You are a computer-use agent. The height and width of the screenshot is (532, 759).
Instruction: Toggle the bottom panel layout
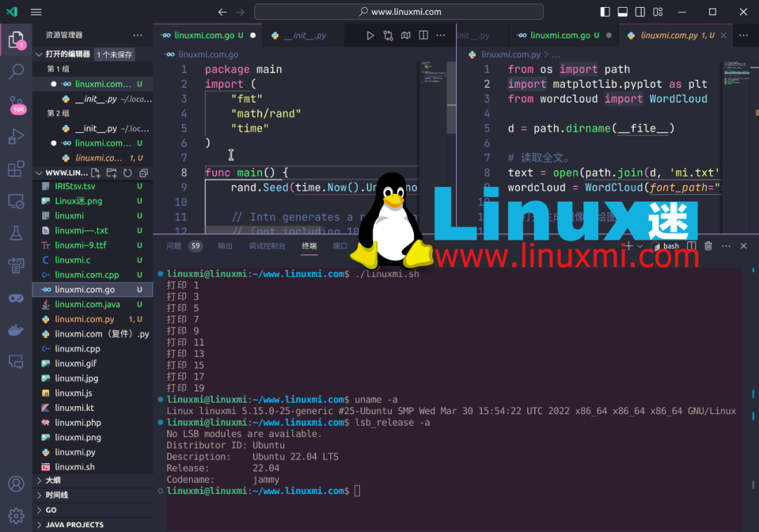click(623, 12)
